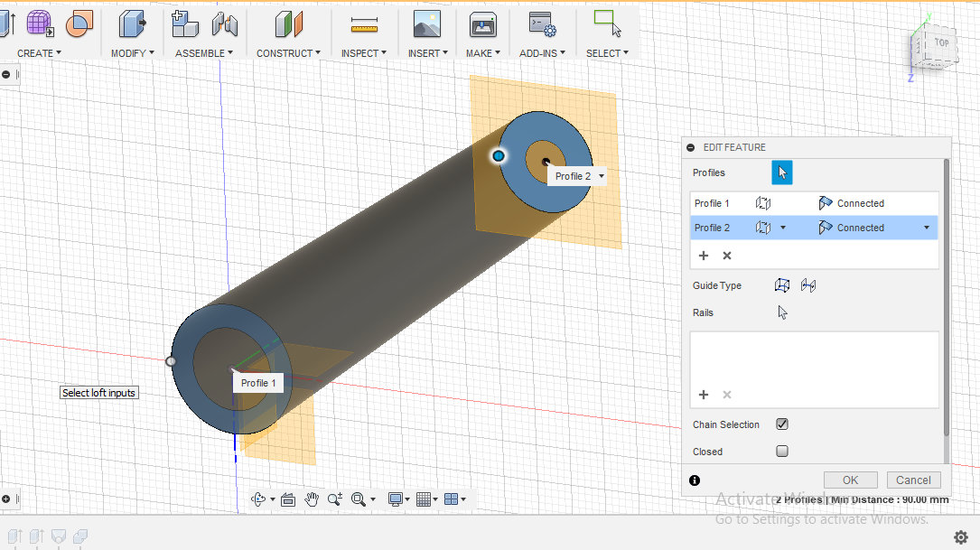Viewport: 980px width, 550px height.
Task: Click the Profiles selection arrow button
Action: (x=782, y=172)
